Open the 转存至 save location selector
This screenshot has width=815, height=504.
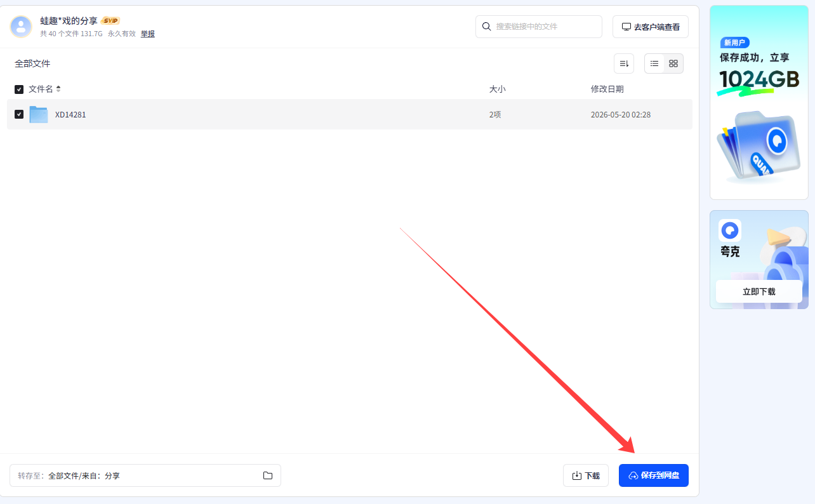pyautogui.click(x=145, y=475)
